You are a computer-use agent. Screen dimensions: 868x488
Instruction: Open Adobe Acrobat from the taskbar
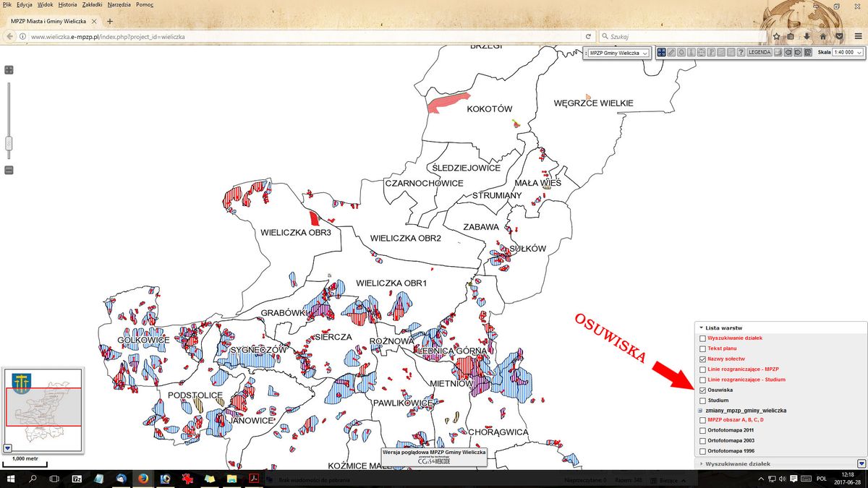255,479
